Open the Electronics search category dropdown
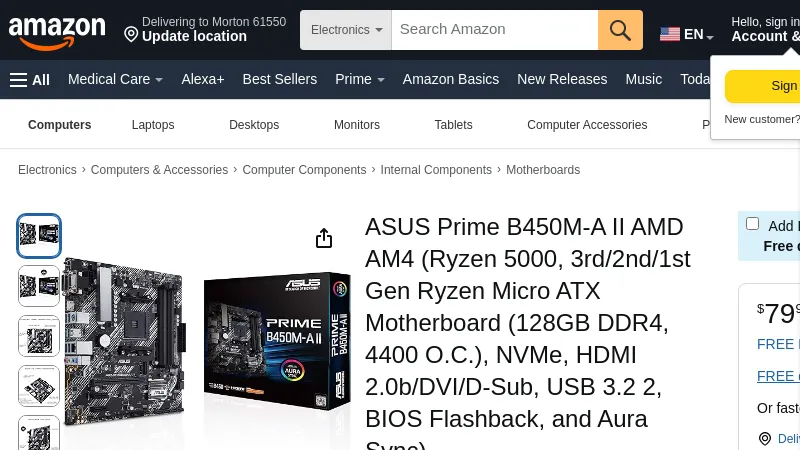This screenshot has height=450, width=800. (x=346, y=30)
